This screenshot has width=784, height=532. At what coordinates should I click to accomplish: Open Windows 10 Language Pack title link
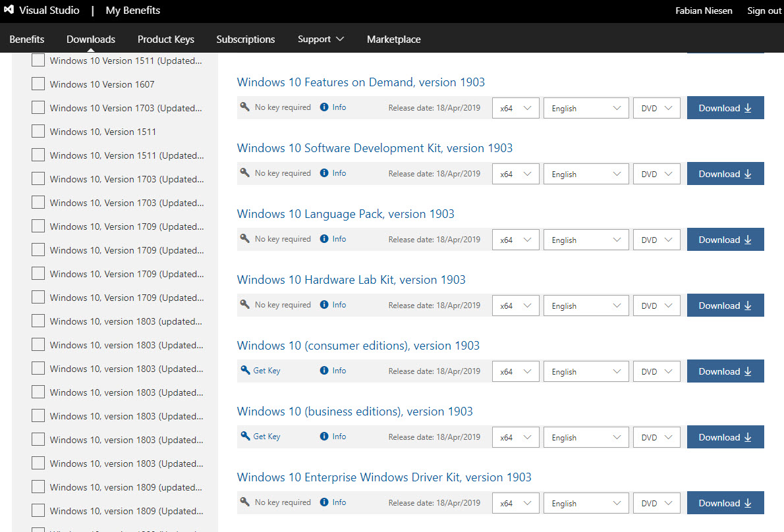click(345, 214)
